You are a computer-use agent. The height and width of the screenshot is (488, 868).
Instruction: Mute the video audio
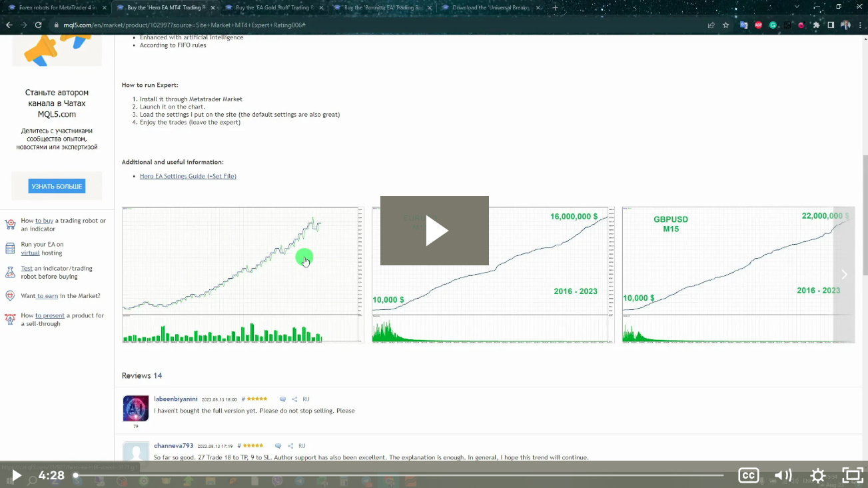point(783,475)
